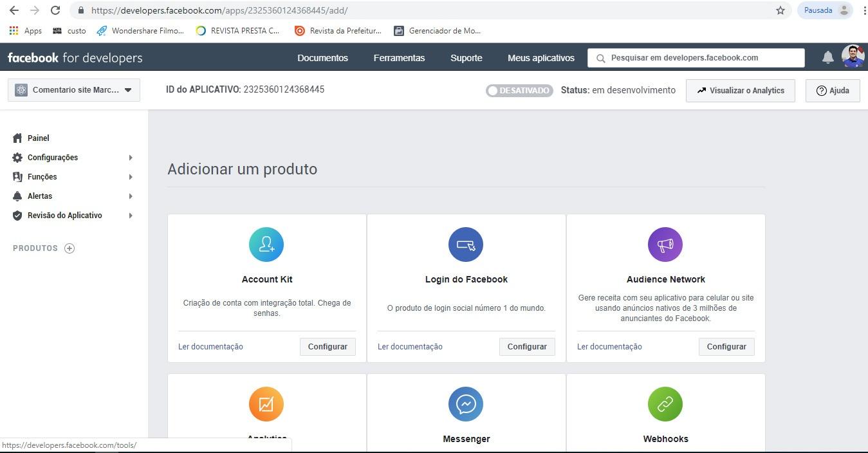Read Account Kit documentation link

click(210, 347)
